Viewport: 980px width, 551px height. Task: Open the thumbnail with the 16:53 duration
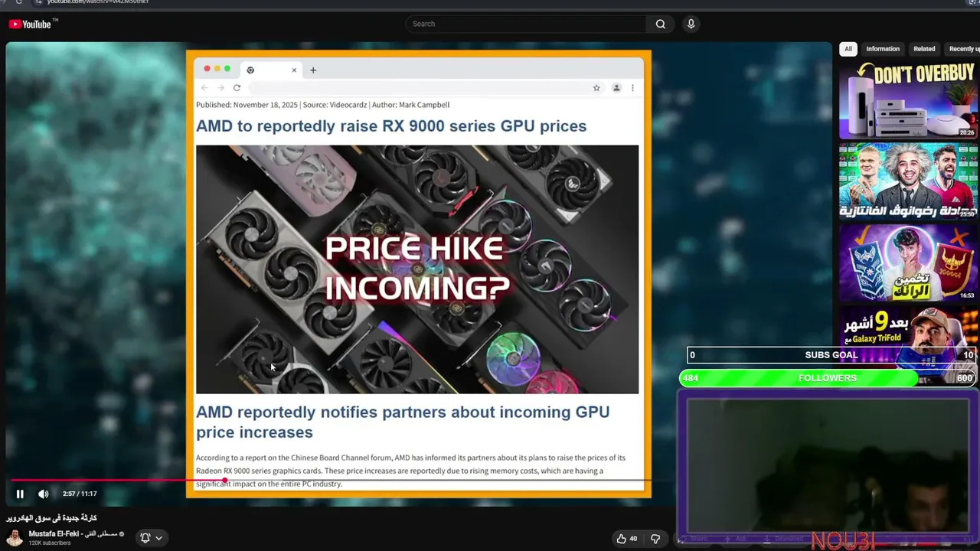[x=908, y=262]
